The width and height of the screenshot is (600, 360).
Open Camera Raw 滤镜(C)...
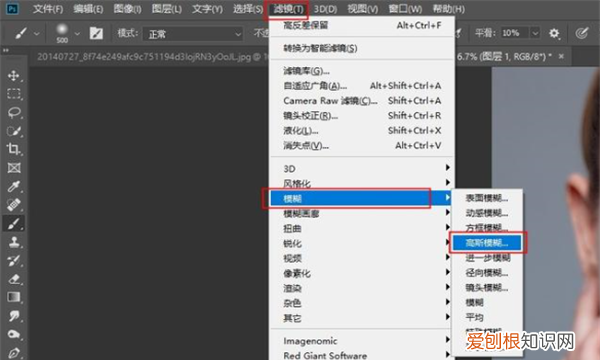362,101
